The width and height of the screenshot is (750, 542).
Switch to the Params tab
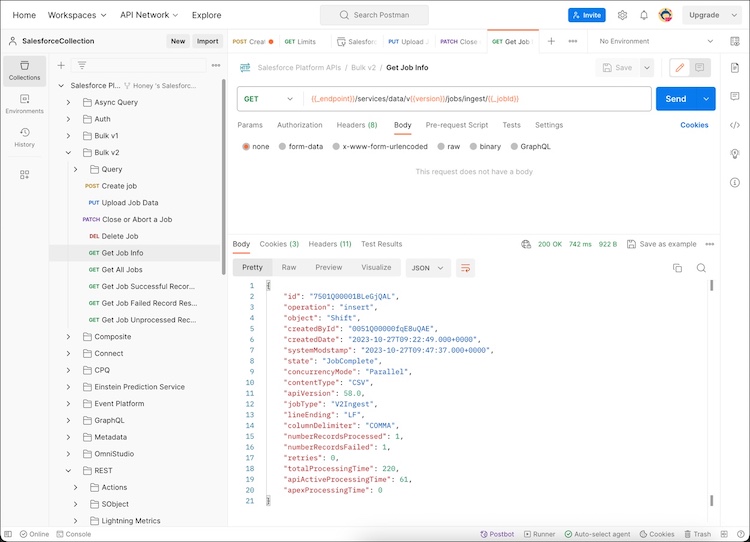250,125
